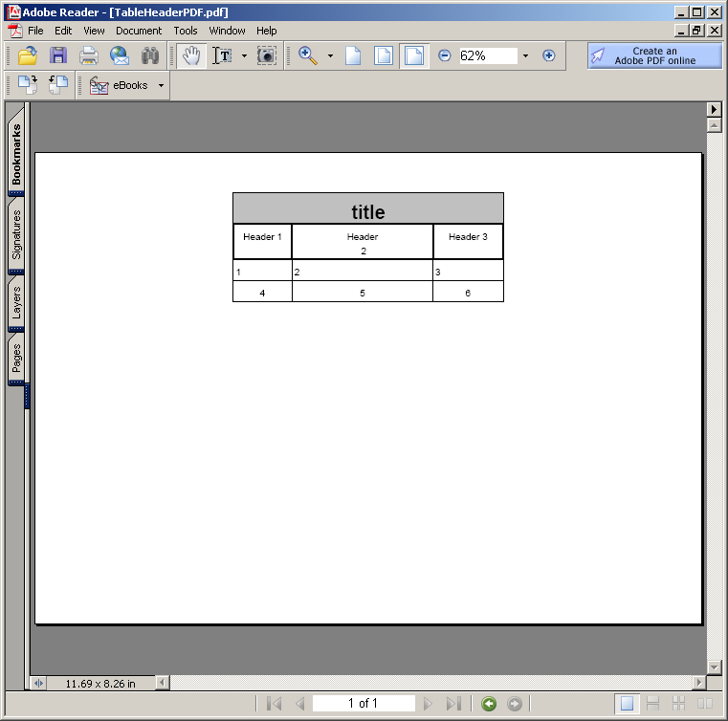Set Fit Width page view

(x=414, y=55)
